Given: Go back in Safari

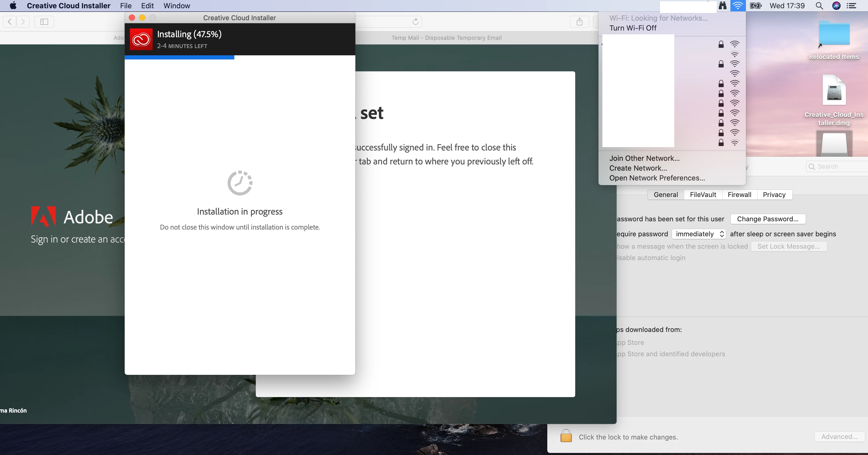Looking at the screenshot, I should point(10,22).
